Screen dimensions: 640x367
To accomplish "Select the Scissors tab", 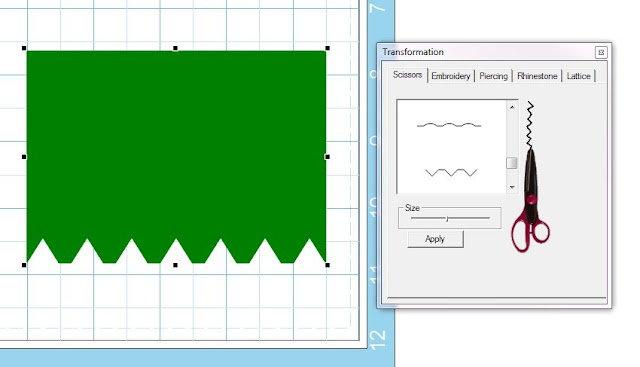I will pyautogui.click(x=407, y=75).
